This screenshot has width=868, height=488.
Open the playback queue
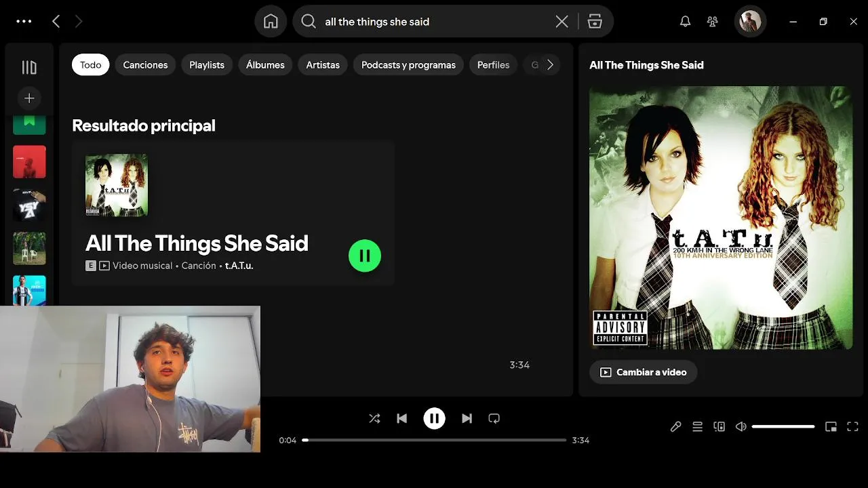(697, 426)
